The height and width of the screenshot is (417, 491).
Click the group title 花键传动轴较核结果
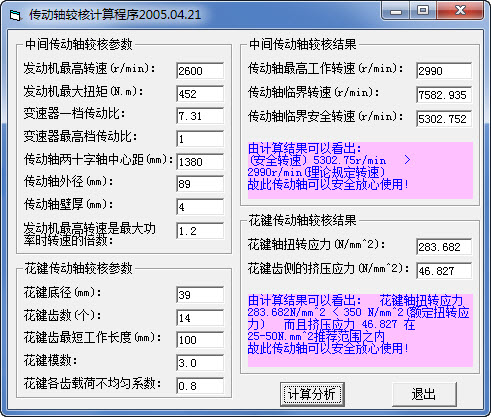(x=303, y=220)
